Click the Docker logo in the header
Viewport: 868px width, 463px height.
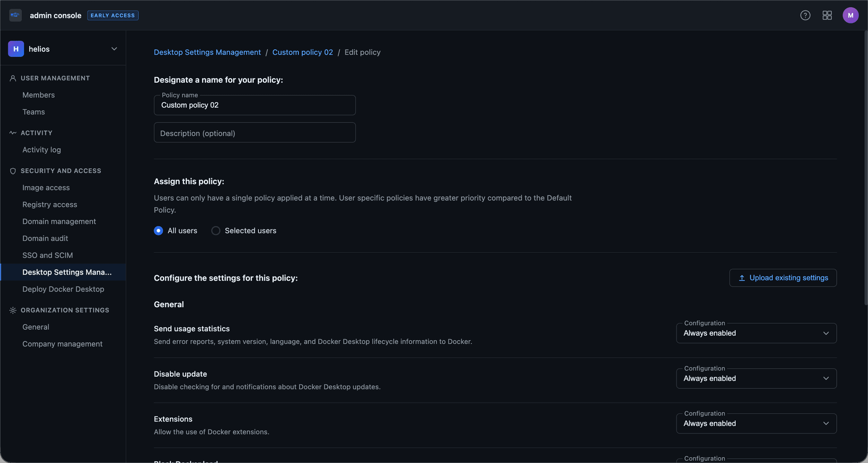point(15,15)
